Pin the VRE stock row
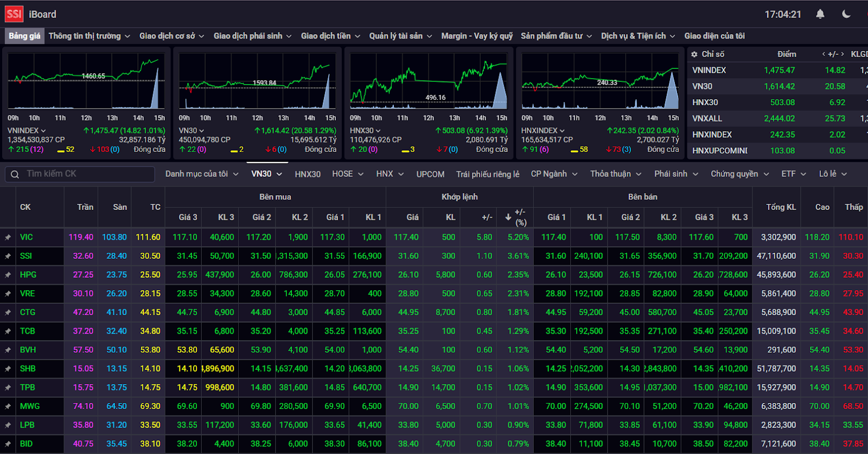868x454 pixels. click(8, 294)
